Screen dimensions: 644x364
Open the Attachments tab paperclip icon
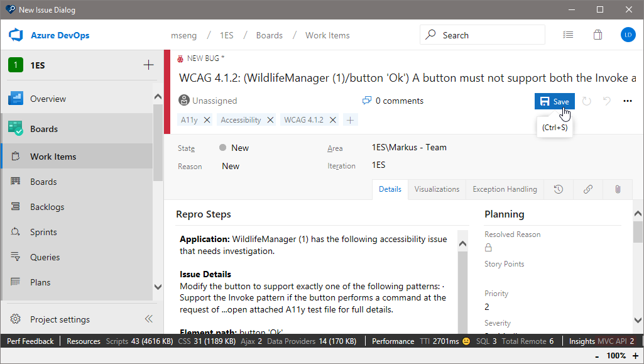618,189
